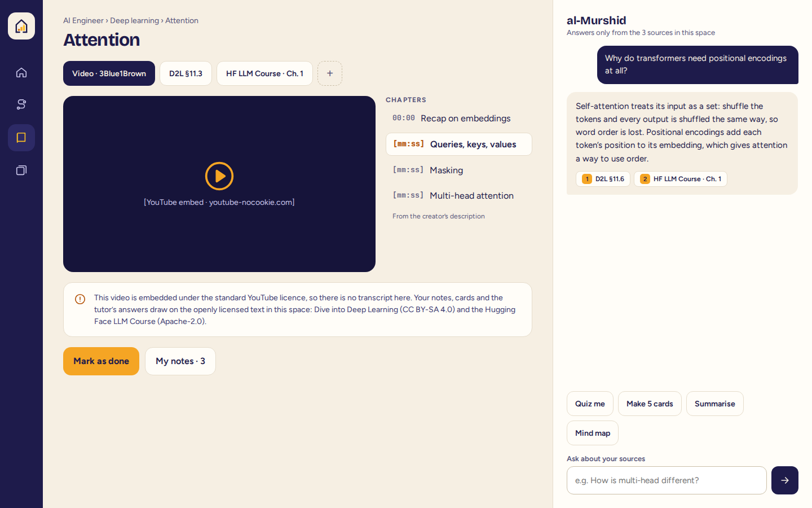Viewport: 812px width, 508px height.
Task: Open the HF LLM Course · Ch. 1 tab
Action: click(264, 73)
